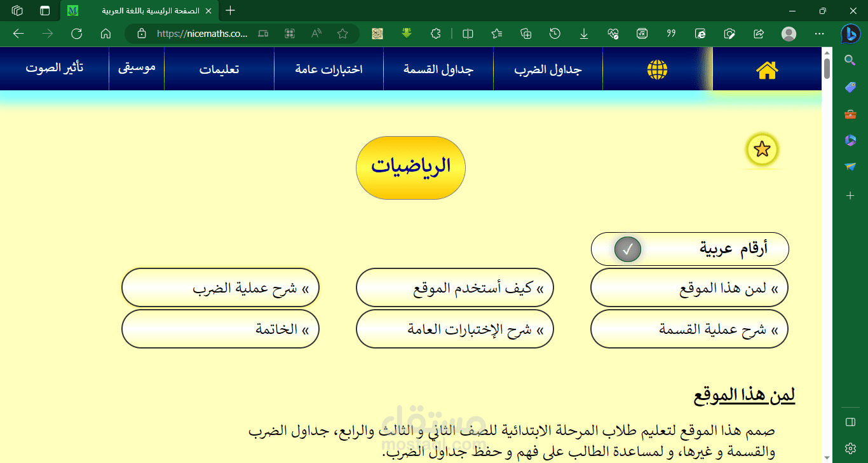
Task: Select the موسيقى menu item
Action: [x=137, y=67]
